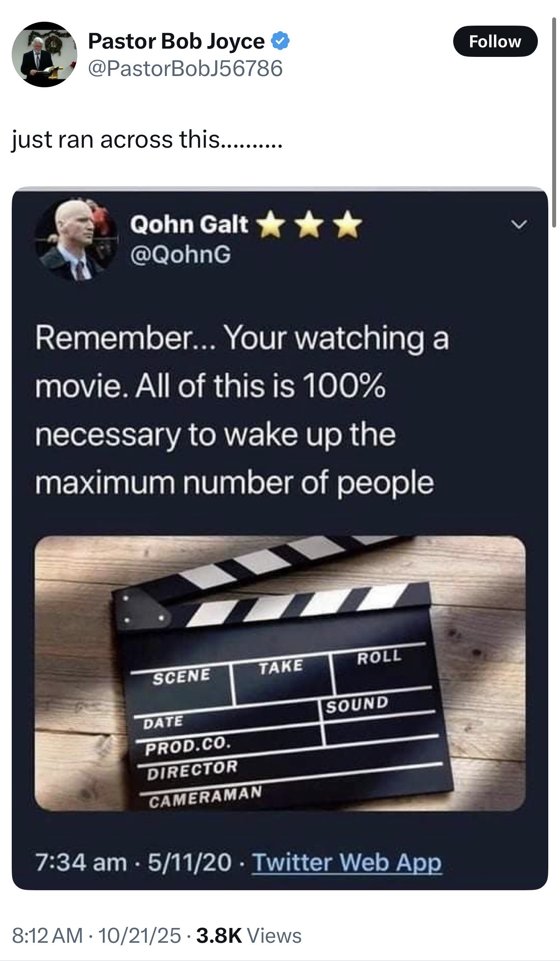Click the 'just ran across this' post text
Viewport: 560px width, 961px height.
tap(147, 140)
